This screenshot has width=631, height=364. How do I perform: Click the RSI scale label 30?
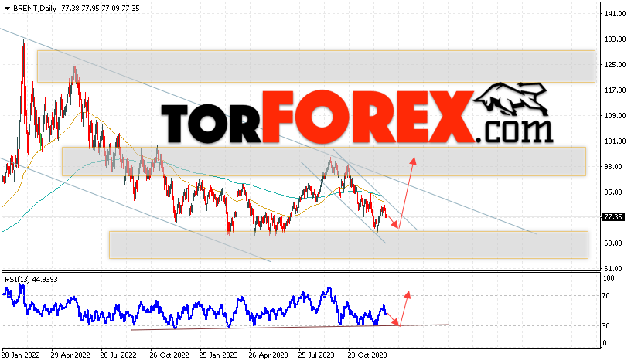(x=606, y=326)
